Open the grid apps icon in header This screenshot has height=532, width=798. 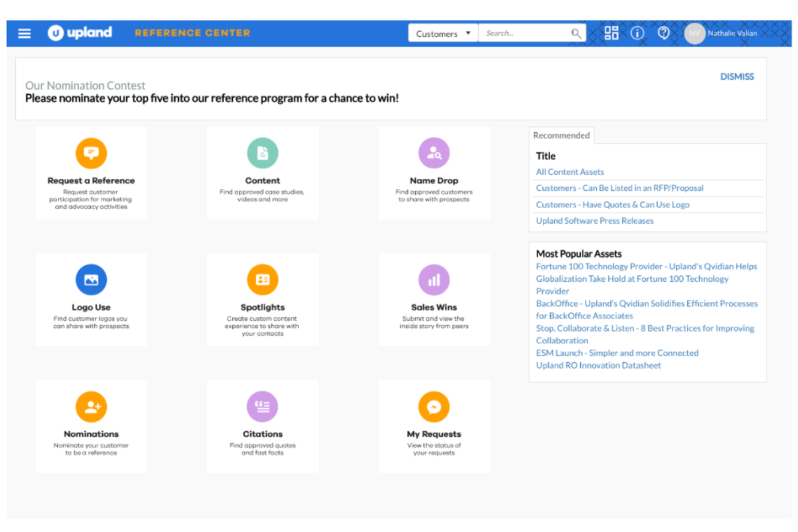point(611,33)
